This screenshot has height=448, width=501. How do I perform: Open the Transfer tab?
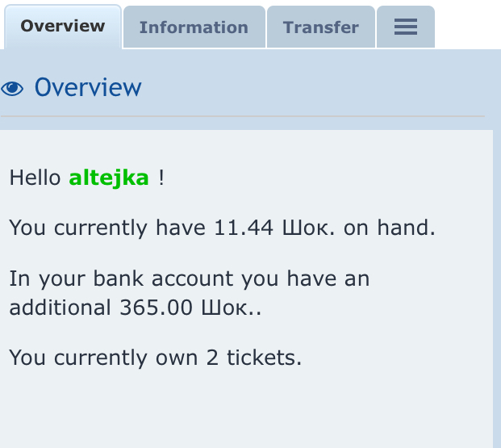click(320, 27)
